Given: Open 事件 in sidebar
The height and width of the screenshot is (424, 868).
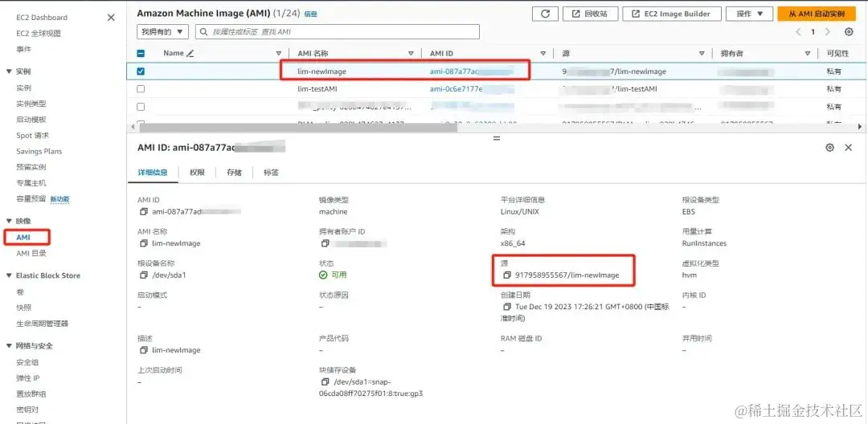Looking at the screenshot, I should coord(24,50).
